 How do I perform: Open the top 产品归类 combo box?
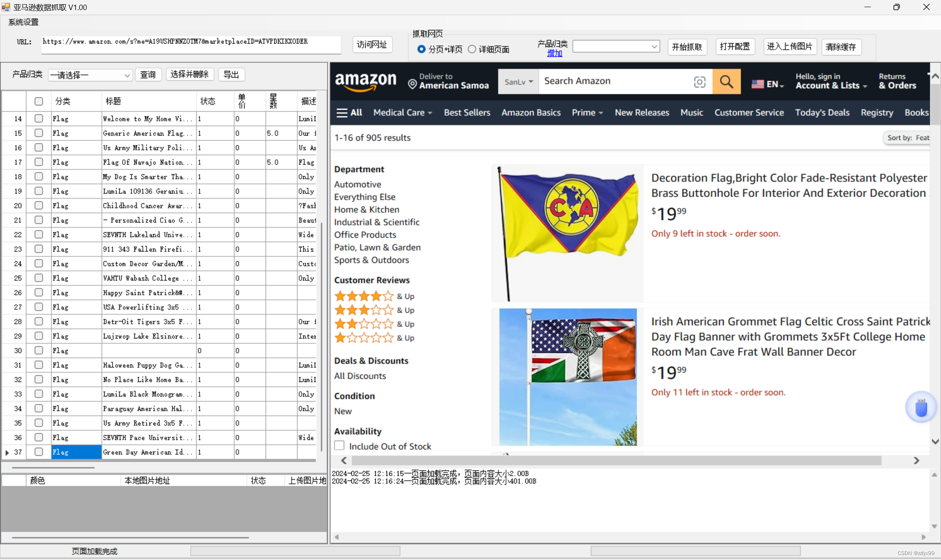coord(616,46)
